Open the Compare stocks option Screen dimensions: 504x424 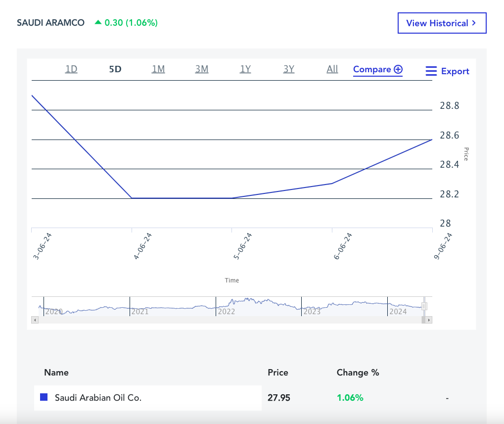(x=372, y=70)
